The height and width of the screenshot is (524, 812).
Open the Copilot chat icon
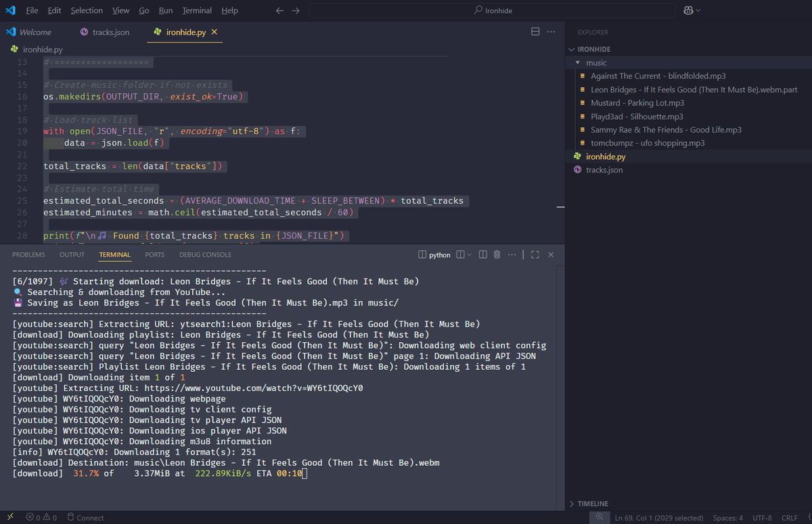coord(689,10)
